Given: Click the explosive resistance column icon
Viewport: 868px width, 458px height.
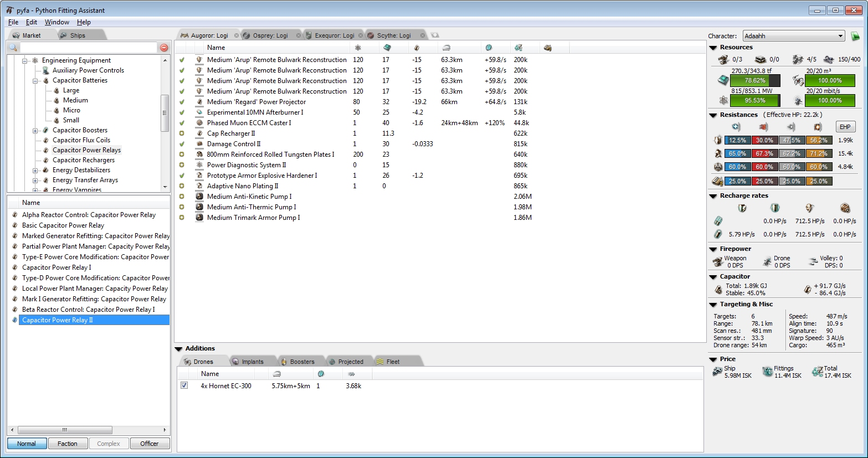Looking at the screenshot, I should pos(818,127).
